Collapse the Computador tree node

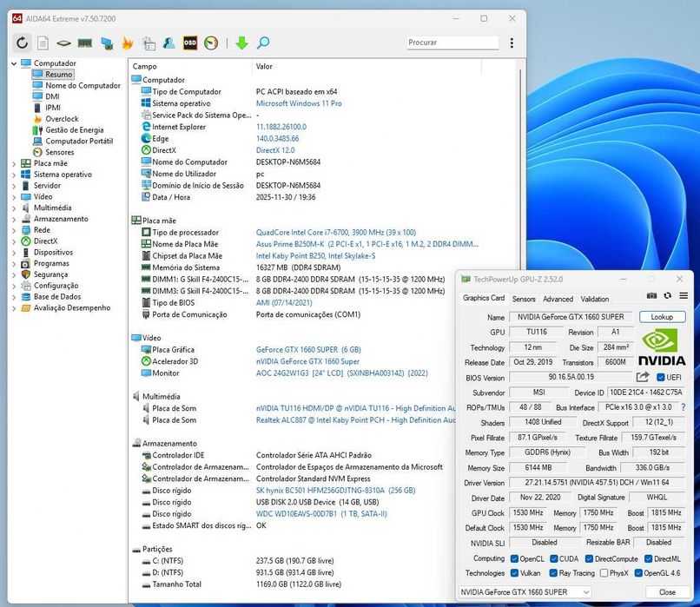pos(14,63)
